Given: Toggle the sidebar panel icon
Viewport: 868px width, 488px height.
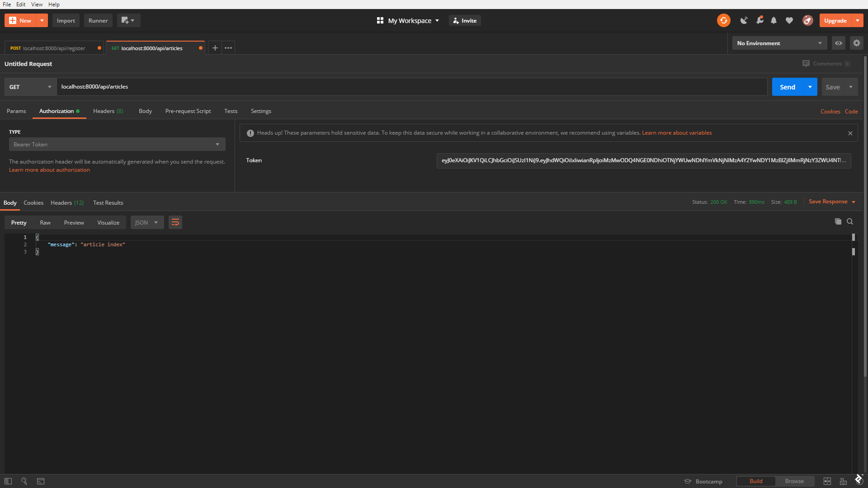Looking at the screenshot, I should coord(7,481).
